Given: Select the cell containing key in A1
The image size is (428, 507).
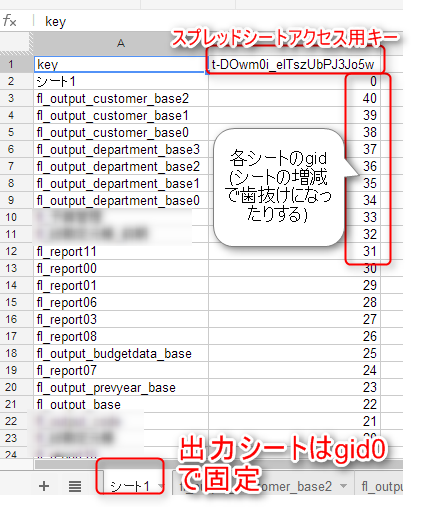Looking at the screenshot, I should (x=121, y=64).
